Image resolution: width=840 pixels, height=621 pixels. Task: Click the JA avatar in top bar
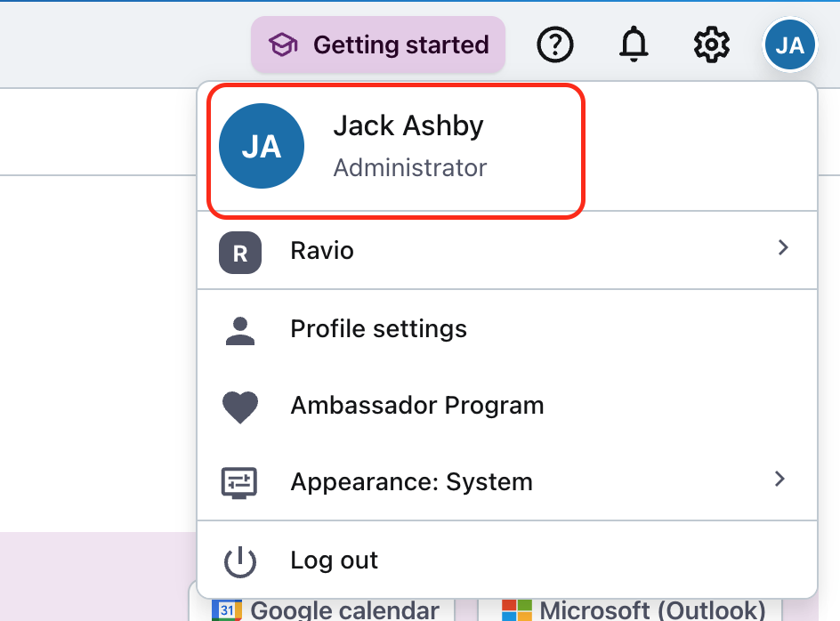pyautogui.click(x=789, y=45)
